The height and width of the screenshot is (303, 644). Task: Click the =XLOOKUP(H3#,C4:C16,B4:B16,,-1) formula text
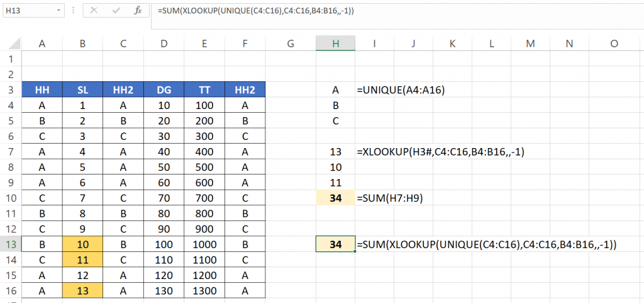(441, 152)
